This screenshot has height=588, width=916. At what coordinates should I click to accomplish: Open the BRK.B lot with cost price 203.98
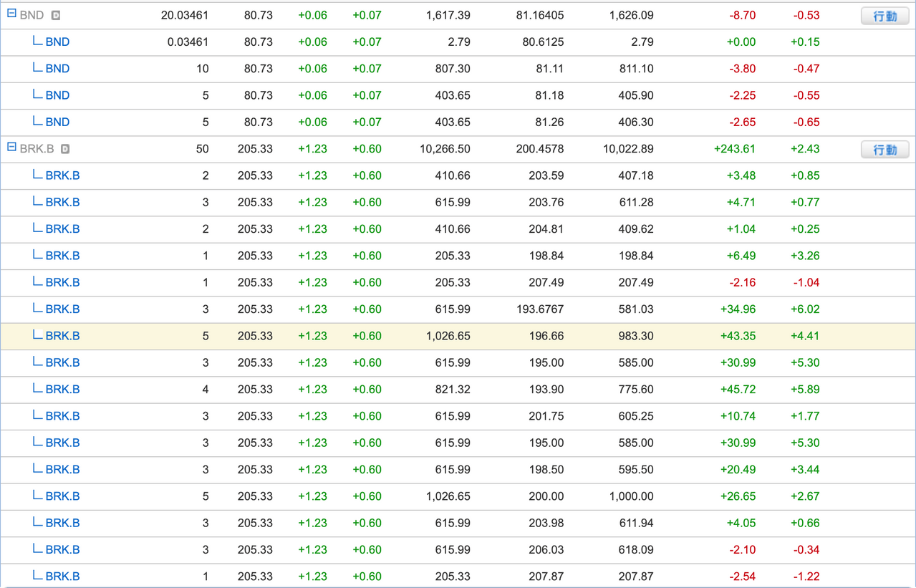pyautogui.click(x=62, y=523)
